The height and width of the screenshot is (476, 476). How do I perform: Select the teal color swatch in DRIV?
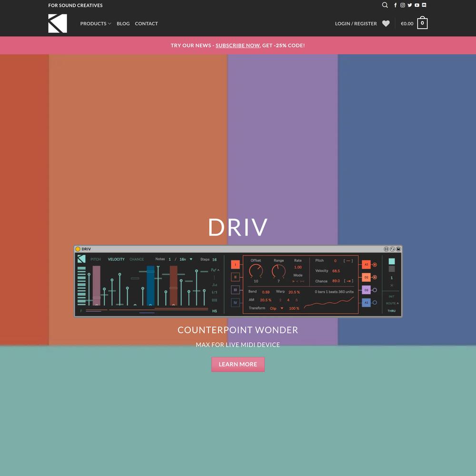[392, 261]
